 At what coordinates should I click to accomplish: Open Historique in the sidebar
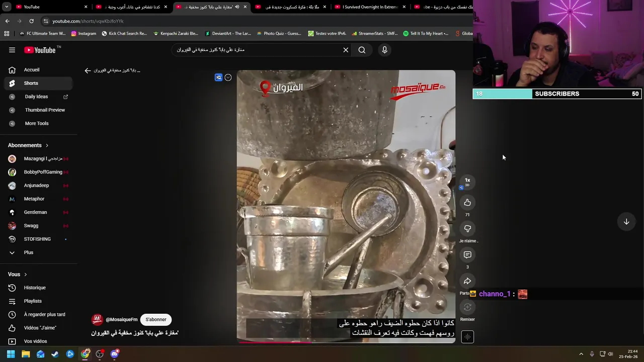tap(39, 288)
